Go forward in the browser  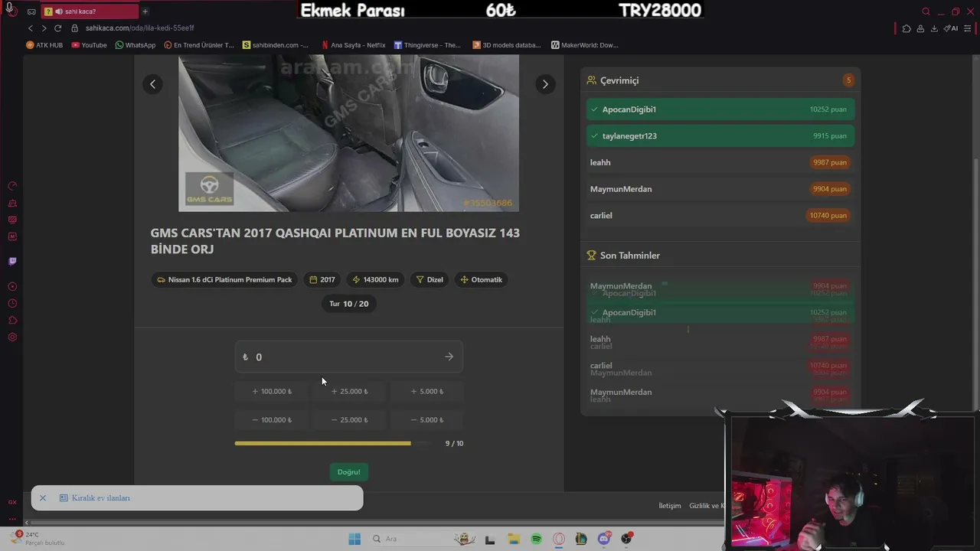coord(44,28)
